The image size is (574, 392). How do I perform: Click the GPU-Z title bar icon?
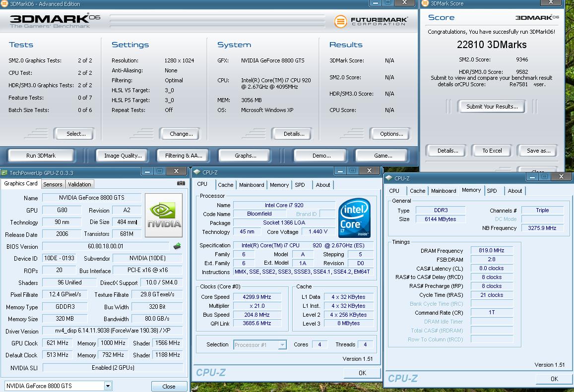coord(4,172)
